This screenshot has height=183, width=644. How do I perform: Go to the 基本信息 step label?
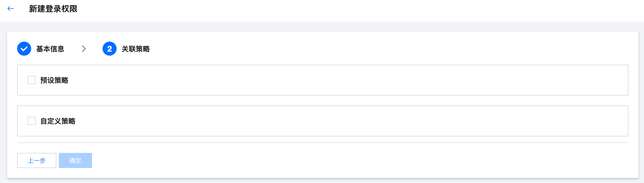pos(50,49)
